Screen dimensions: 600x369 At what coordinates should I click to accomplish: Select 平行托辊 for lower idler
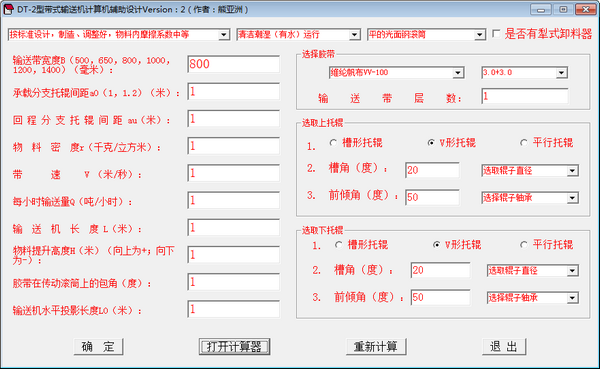(x=523, y=245)
